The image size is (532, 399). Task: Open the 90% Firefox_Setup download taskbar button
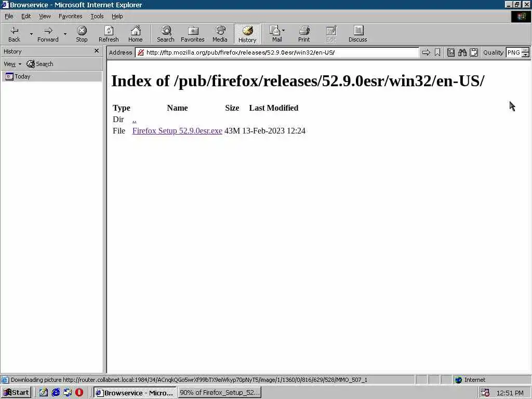[220, 393]
